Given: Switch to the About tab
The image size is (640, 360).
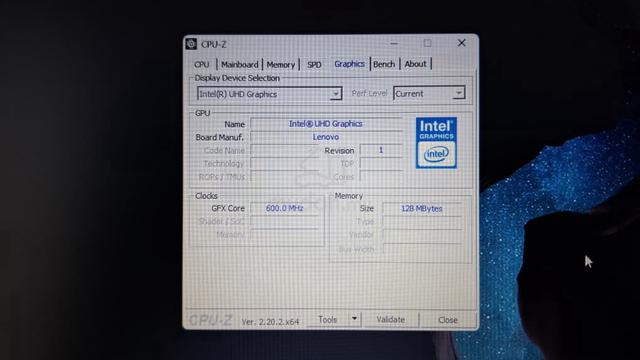Looking at the screenshot, I should [x=415, y=64].
